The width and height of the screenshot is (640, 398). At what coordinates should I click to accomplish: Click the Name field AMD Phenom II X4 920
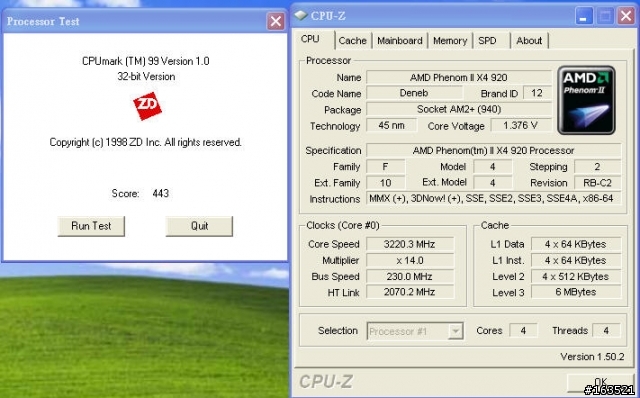pyautogui.click(x=459, y=77)
